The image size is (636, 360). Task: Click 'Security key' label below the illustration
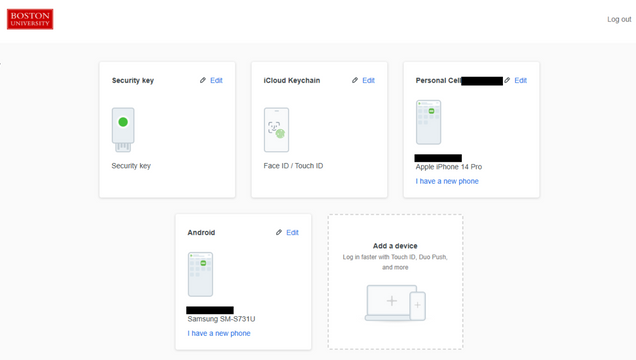[x=131, y=165]
